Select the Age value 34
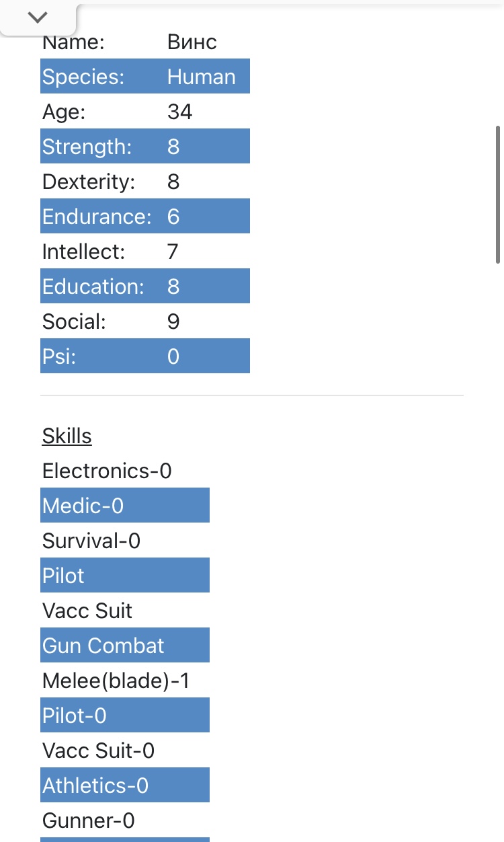Image resolution: width=504 pixels, height=842 pixels. coord(179,112)
